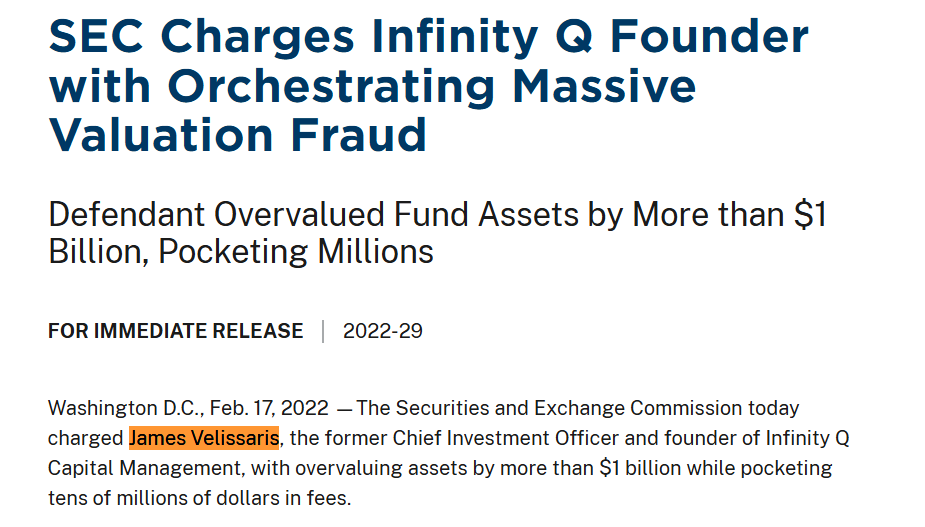This screenshot has height=527, width=925.
Task: Click 'Infinity Q' in the headline
Action: [x=482, y=37]
